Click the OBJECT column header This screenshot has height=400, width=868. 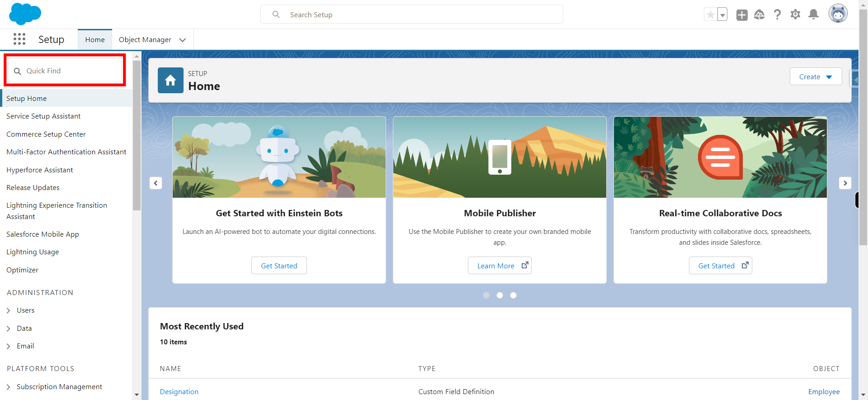(826, 369)
